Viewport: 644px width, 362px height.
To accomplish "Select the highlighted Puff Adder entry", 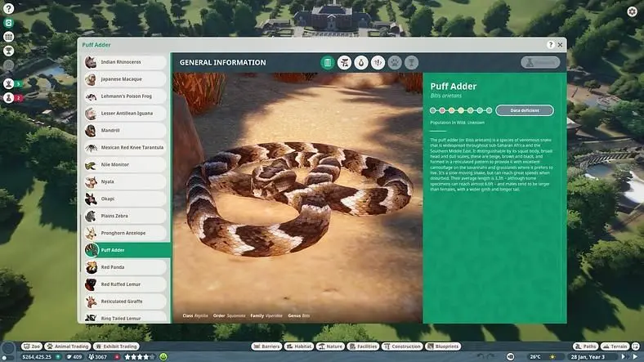I will (127, 250).
